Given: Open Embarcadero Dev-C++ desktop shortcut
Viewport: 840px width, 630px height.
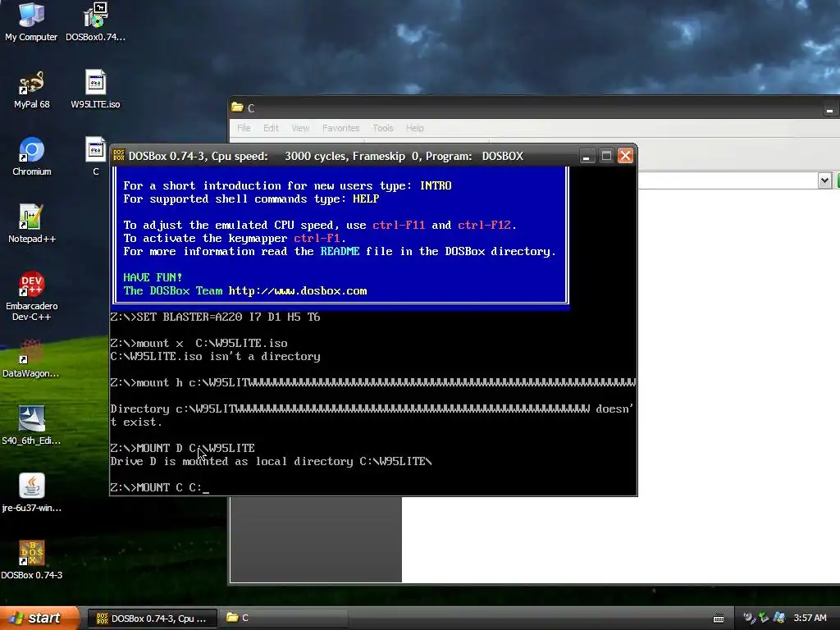Looking at the screenshot, I should point(32,296).
